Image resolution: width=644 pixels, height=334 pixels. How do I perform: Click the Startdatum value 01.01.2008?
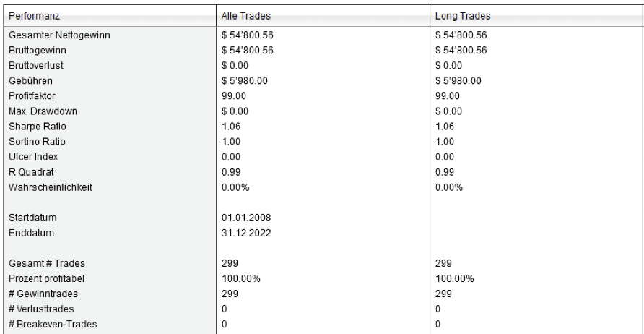click(246, 218)
